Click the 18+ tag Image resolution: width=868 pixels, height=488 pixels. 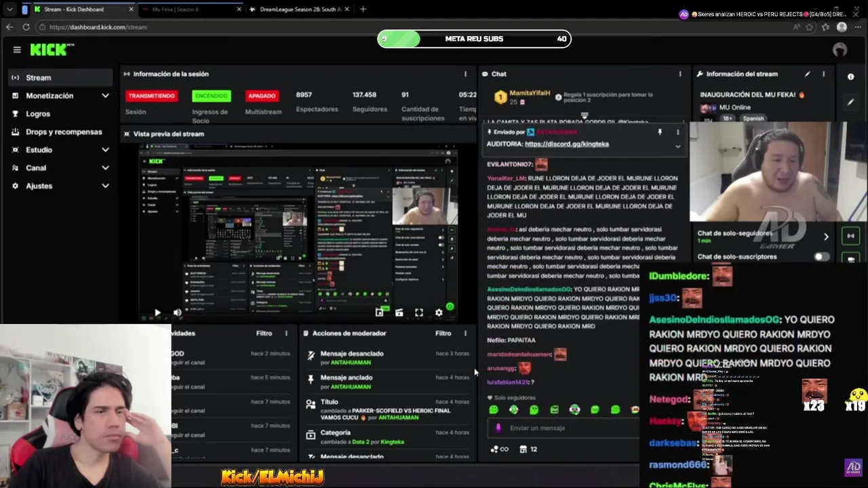point(728,118)
